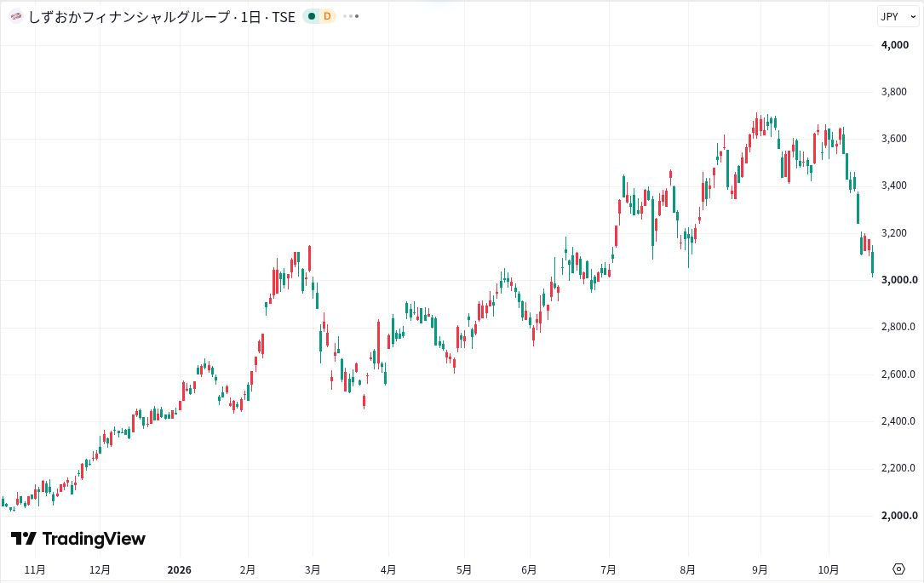Viewport: 924px width, 583px height.
Task: Select the 10月 time axis label
Action: 829,570
